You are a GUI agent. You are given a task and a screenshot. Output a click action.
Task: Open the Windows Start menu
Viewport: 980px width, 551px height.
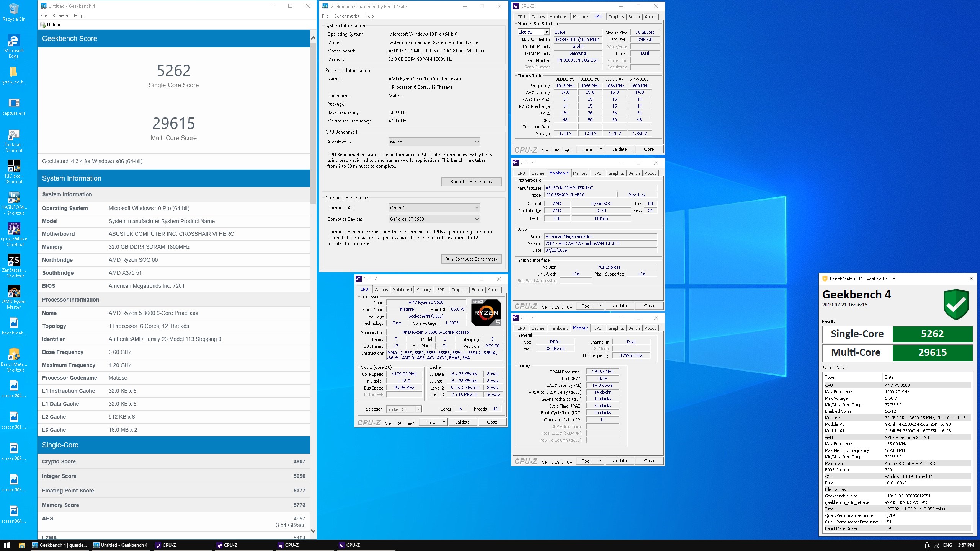click(7, 545)
